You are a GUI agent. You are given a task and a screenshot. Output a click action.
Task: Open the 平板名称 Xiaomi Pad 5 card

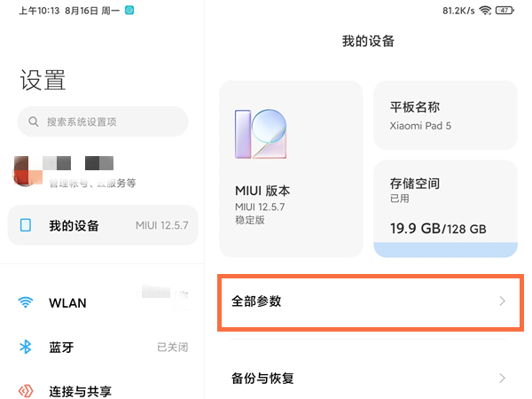pyautogui.click(x=445, y=115)
